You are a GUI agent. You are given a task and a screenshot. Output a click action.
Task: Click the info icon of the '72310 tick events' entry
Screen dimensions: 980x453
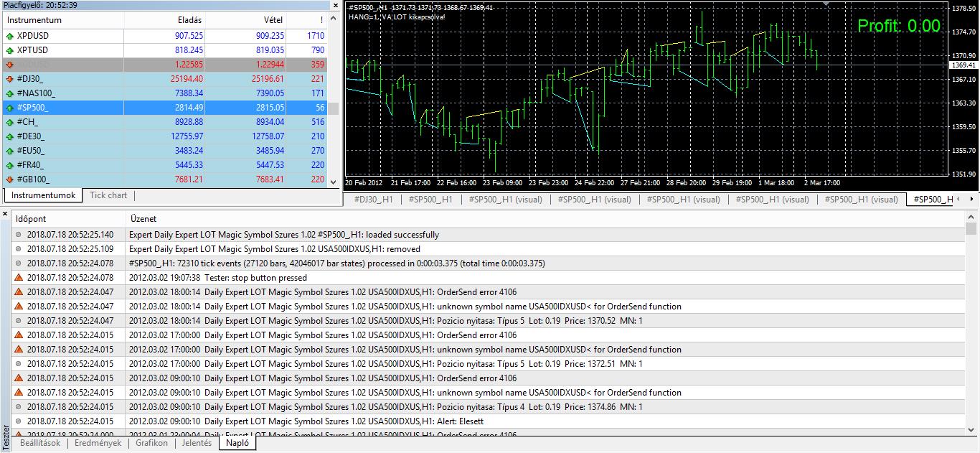(x=19, y=263)
